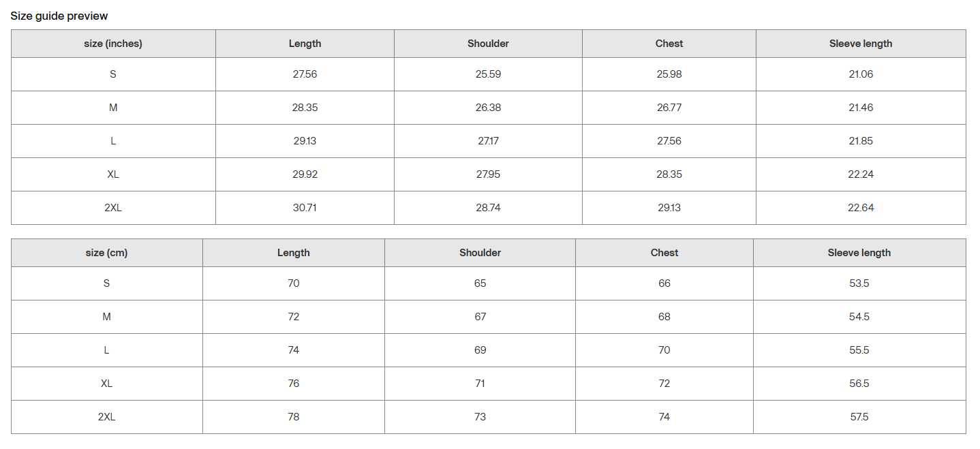Select the 57.5 sleeve length value

[859, 417]
